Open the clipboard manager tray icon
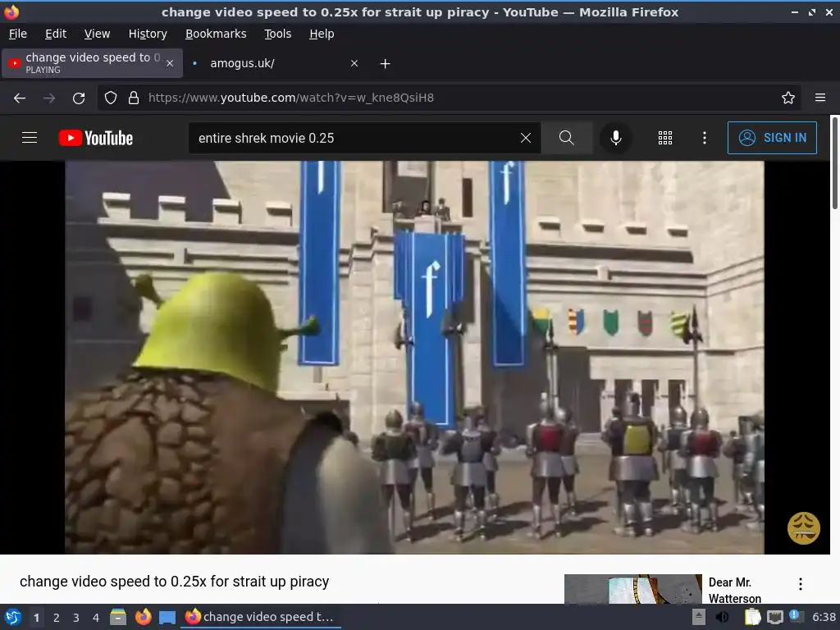Screen dimensions: 840x630 (x=752, y=617)
